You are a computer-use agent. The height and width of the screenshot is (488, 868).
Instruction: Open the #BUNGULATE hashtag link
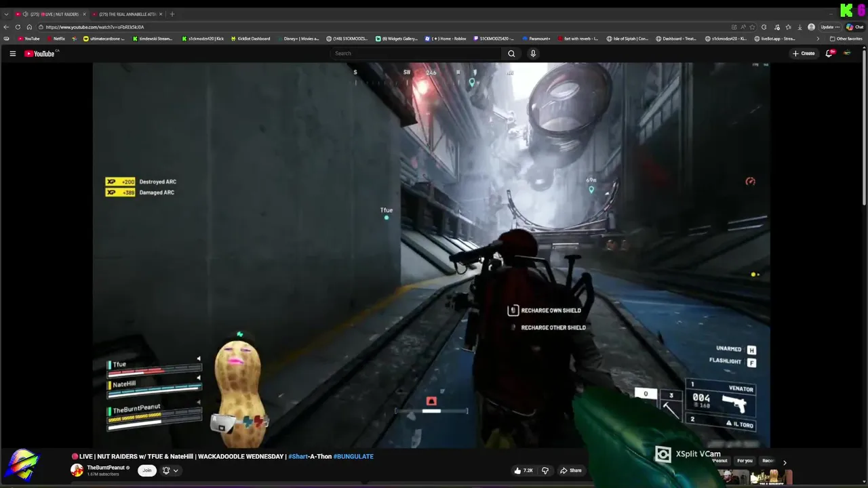pos(353,457)
